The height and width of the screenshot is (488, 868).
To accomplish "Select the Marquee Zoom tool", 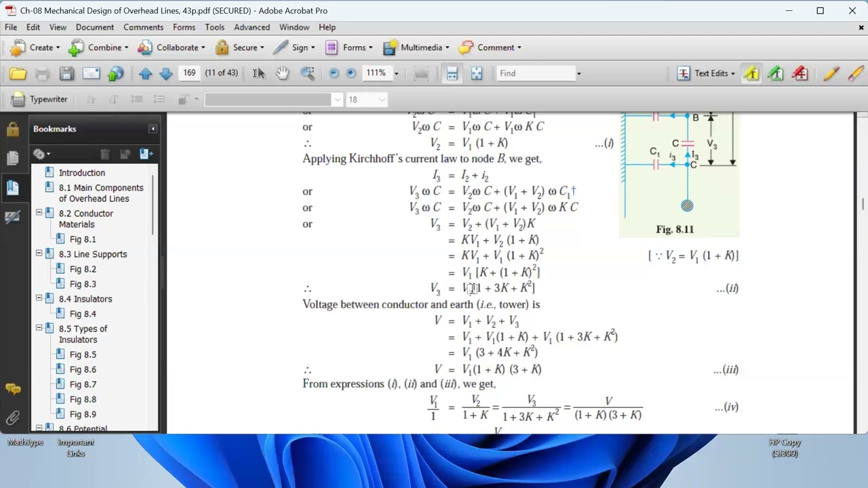I will tap(307, 73).
